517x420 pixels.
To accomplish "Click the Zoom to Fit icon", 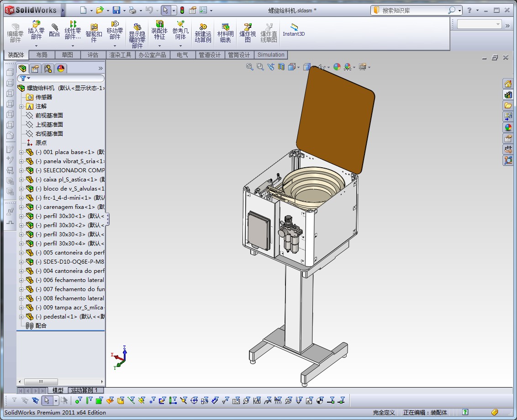I will [x=250, y=67].
